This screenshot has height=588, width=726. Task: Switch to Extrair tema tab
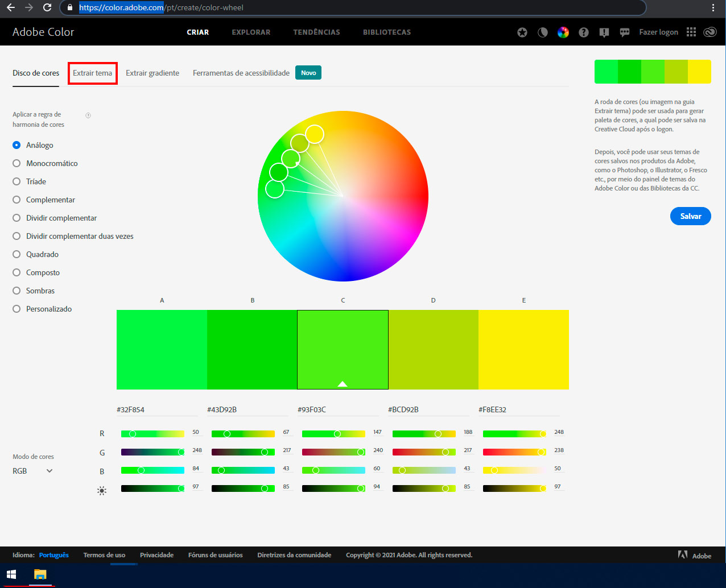click(93, 73)
